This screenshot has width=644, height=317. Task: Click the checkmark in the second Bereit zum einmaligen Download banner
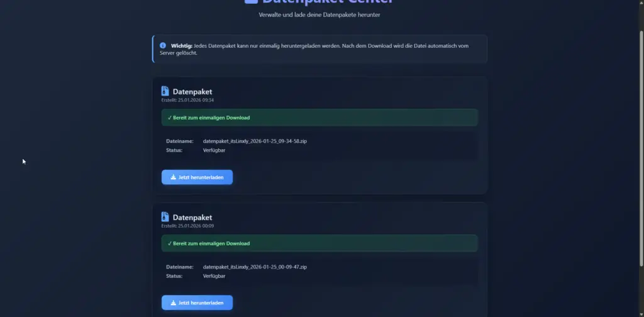point(170,243)
